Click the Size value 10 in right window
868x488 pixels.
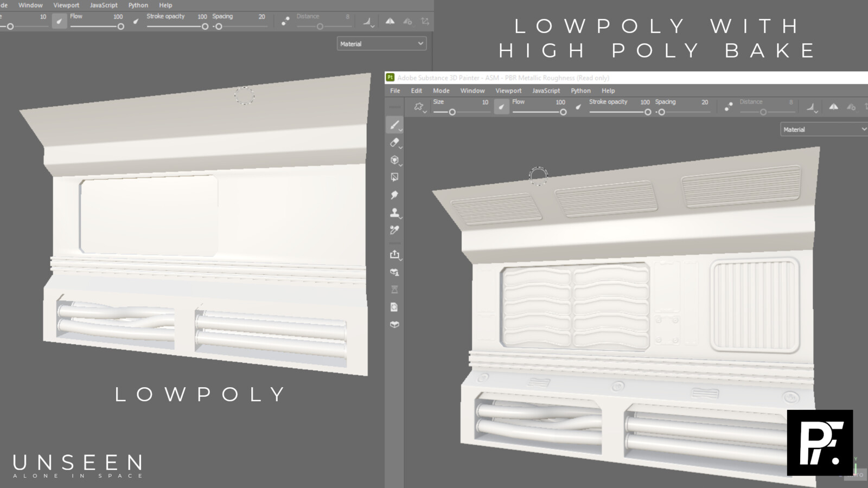[485, 102]
